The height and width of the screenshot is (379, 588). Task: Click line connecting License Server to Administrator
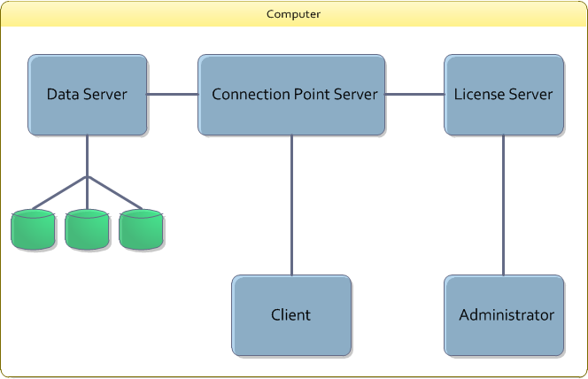[x=503, y=205]
